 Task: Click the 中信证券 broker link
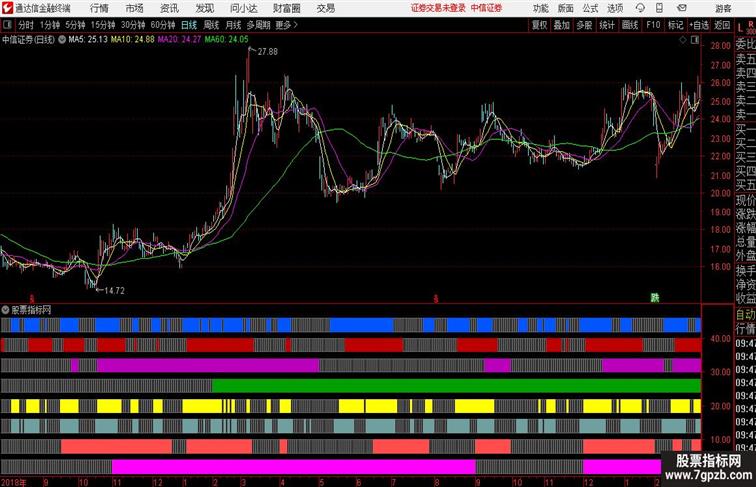486,8
